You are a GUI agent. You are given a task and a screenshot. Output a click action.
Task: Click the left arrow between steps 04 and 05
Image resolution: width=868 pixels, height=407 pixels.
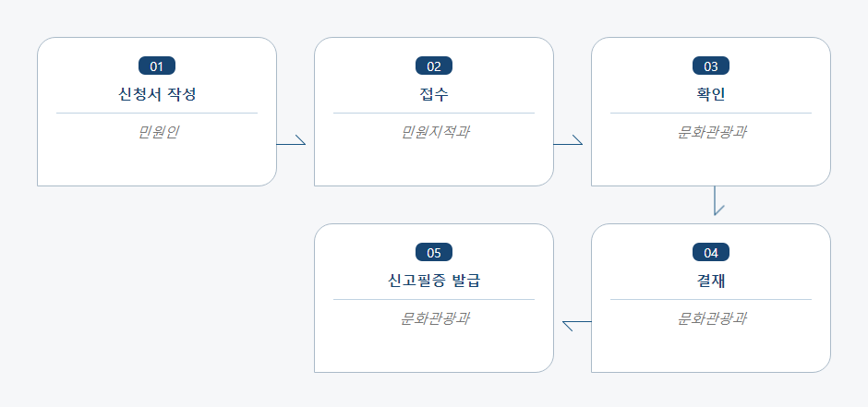pos(577,326)
